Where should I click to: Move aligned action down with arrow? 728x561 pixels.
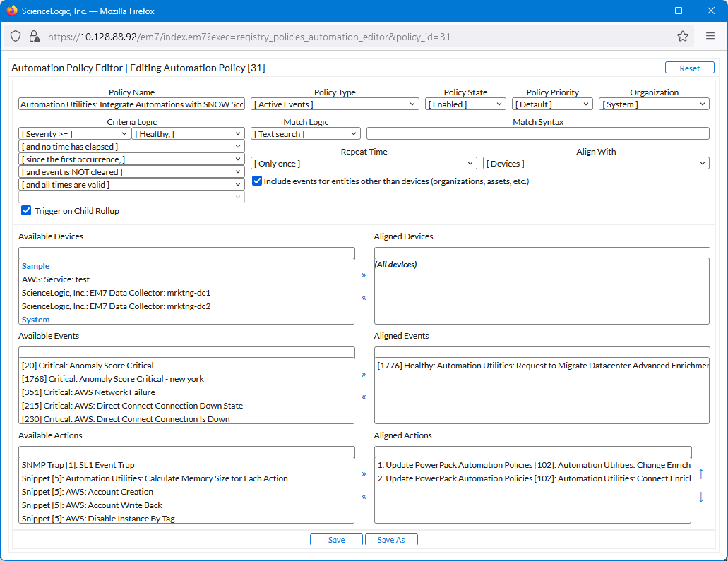point(700,497)
